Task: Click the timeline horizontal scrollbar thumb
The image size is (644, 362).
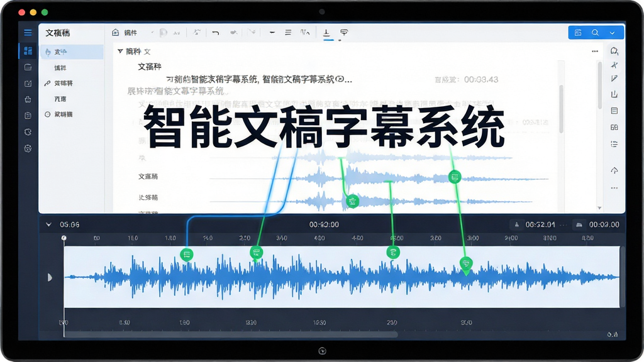Action: [231, 334]
